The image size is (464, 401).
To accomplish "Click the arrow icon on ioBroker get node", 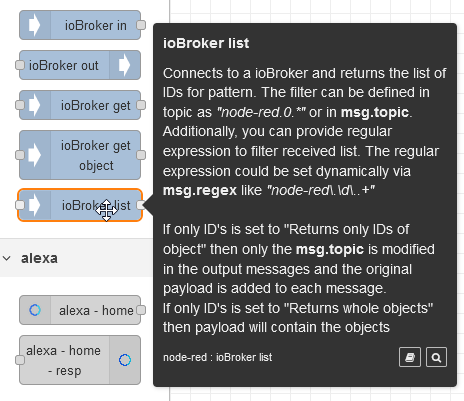I will pyautogui.click(x=34, y=105).
